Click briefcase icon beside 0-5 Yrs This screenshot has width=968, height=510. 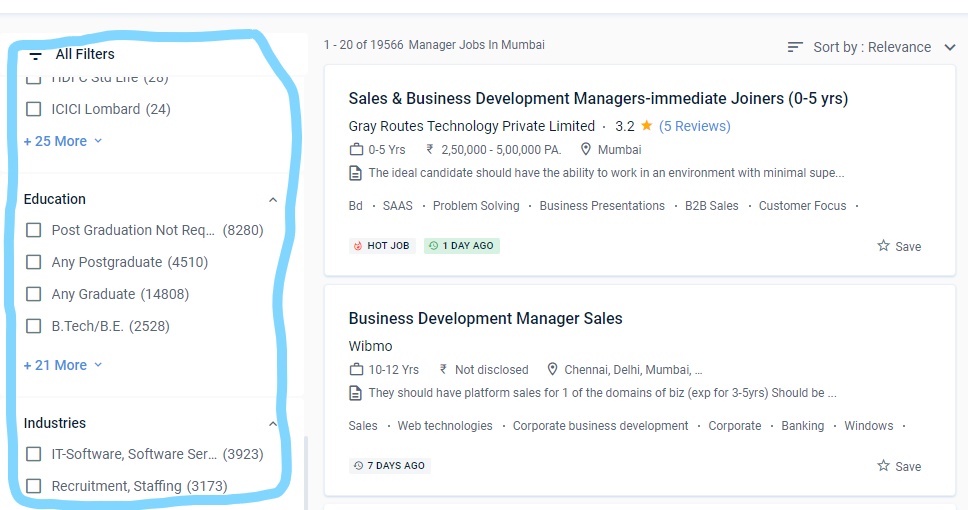click(356, 149)
